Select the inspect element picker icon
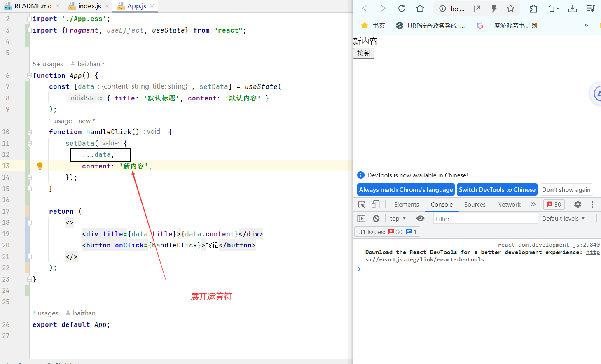Image resolution: width=601 pixels, height=364 pixels. 362,205
